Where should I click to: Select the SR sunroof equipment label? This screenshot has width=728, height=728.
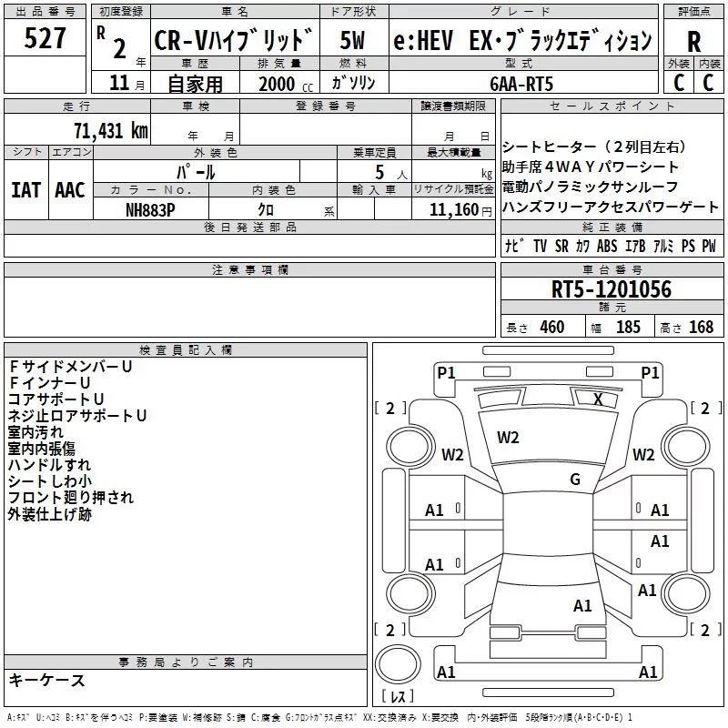click(561, 247)
